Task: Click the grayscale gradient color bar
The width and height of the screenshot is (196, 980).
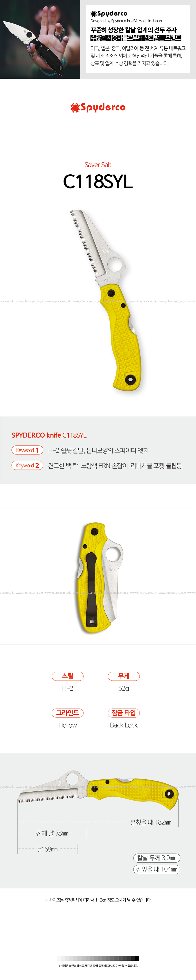Action: pos(98,958)
